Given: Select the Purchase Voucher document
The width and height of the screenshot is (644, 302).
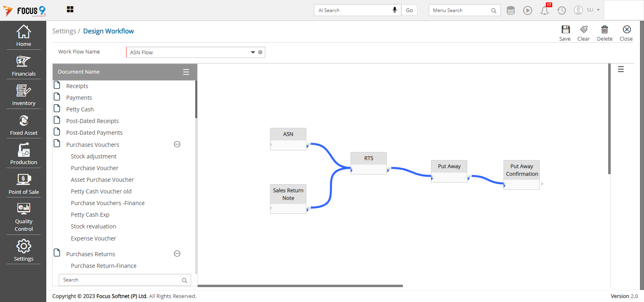Looking at the screenshot, I should tap(95, 168).
